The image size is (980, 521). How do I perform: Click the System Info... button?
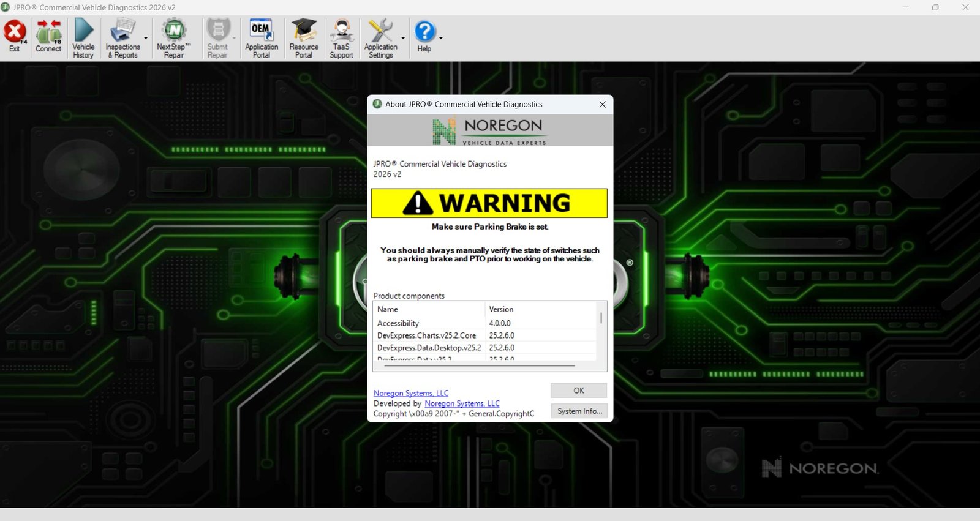[579, 411]
